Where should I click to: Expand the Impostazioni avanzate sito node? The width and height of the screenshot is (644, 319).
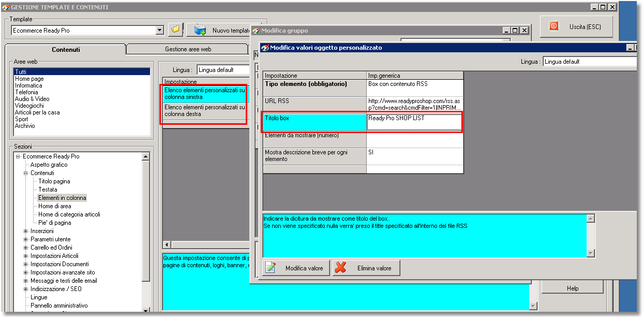[26, 272]
